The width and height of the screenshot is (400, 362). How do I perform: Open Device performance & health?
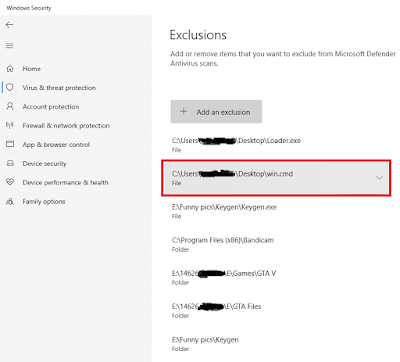pyautogui.click(x=65, y=182)
